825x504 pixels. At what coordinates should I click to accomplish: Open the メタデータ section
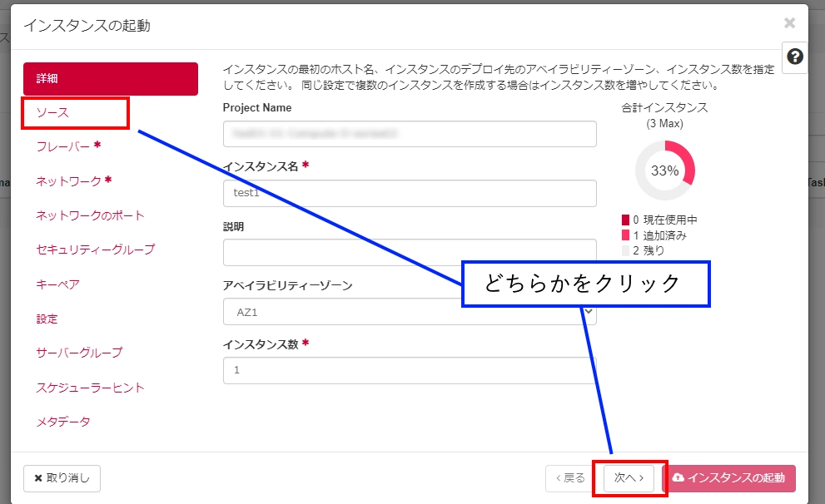63,422
